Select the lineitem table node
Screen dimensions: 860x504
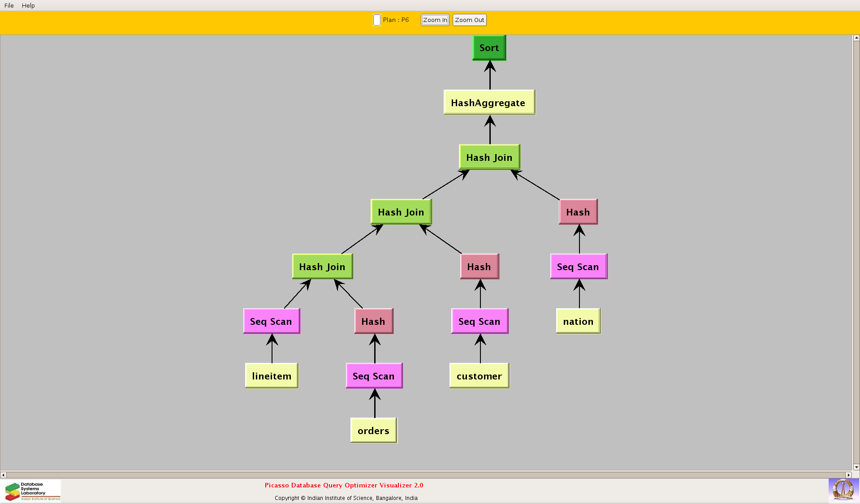click(x=272, y=376)
